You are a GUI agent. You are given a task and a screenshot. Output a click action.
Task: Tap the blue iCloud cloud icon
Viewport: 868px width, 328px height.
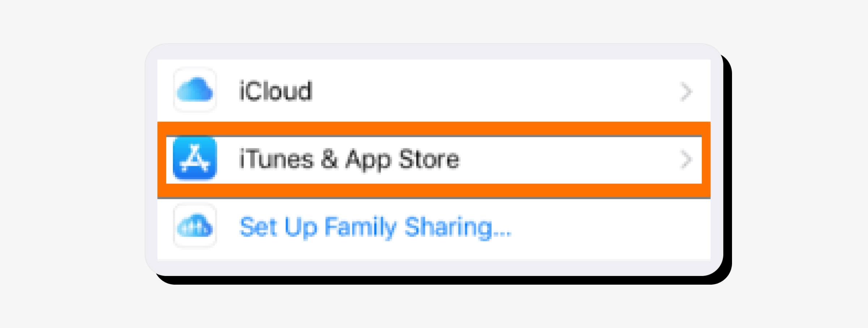click(x=195, y=90)
